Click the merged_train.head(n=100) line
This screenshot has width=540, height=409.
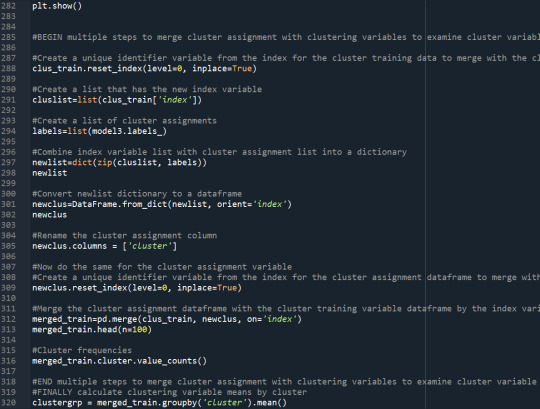tap(92, 330)
